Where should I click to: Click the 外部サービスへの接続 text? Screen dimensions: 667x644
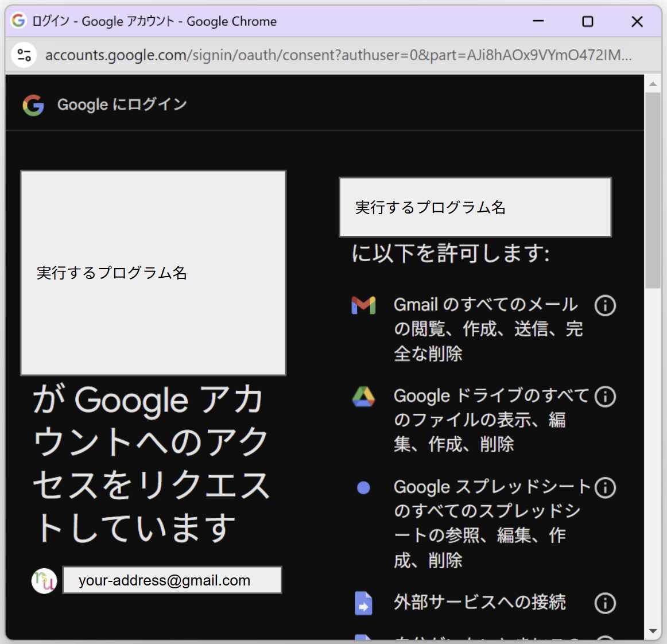(480, 602)
